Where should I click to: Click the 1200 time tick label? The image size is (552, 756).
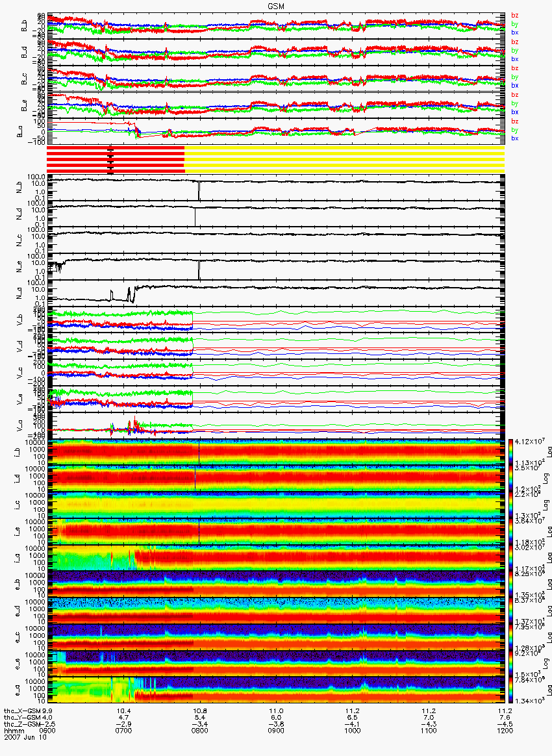tap(505, 731)
